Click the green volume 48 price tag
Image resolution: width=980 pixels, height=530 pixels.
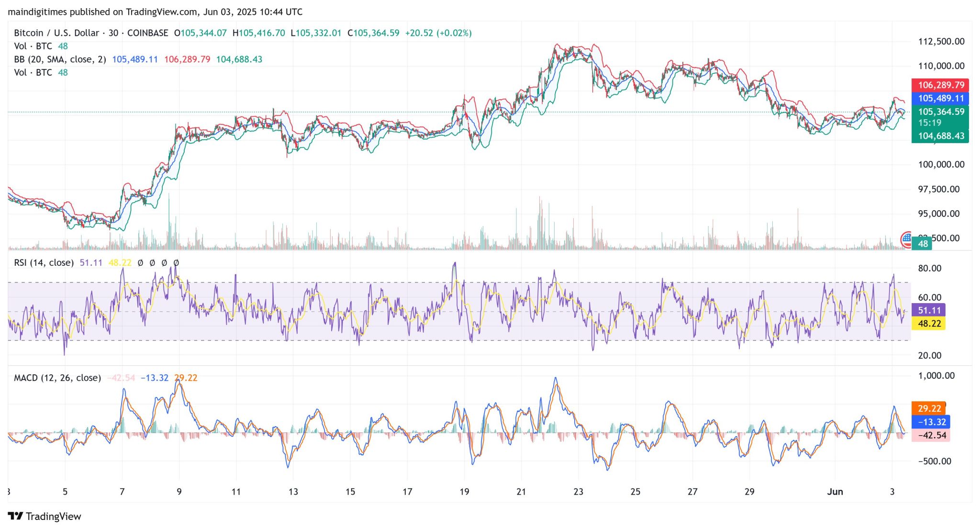(922, 244)
